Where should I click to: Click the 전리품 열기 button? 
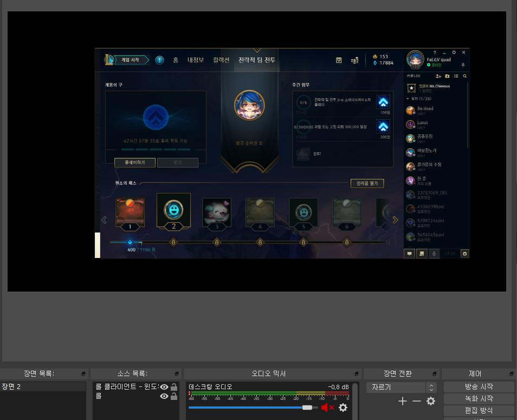tap(367, 183)
